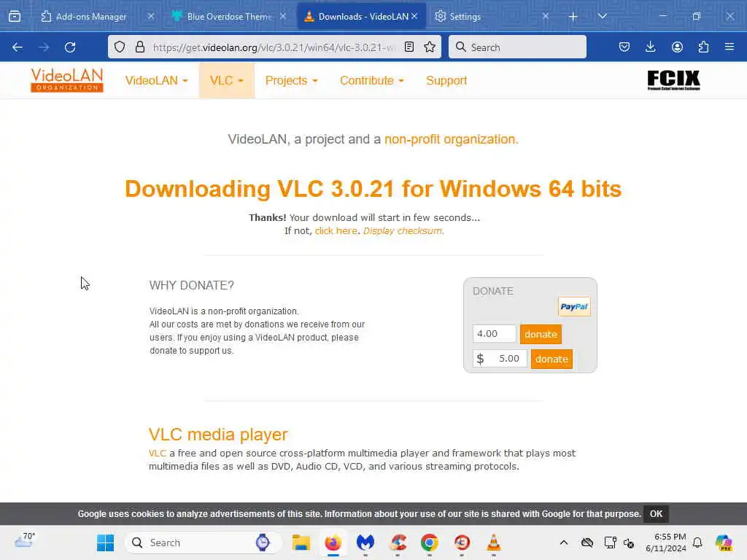The height and width of the screenshot is (560, 747).
Task: Click the PayPal logo button
Action: coord(574,307)
